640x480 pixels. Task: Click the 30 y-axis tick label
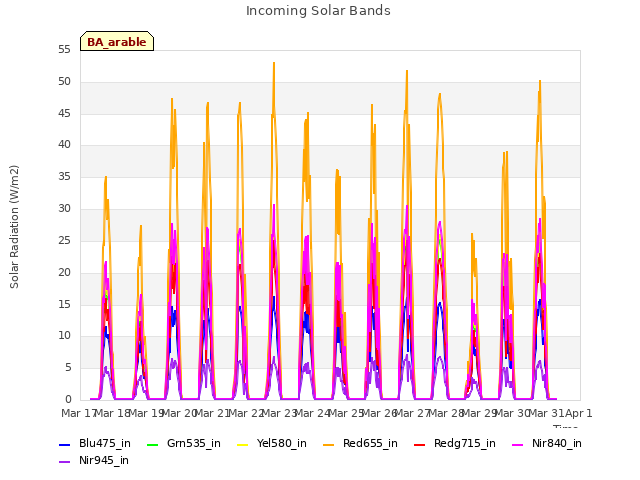(64, 209)
